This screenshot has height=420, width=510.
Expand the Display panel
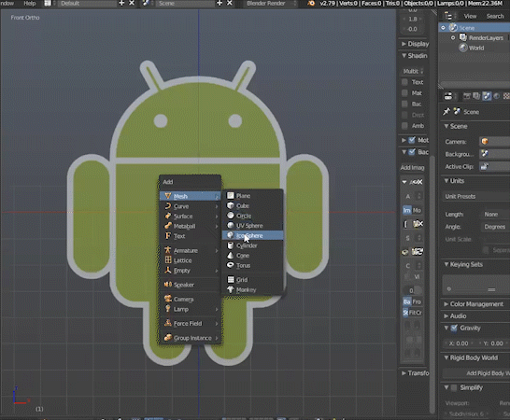coord(404,44)
